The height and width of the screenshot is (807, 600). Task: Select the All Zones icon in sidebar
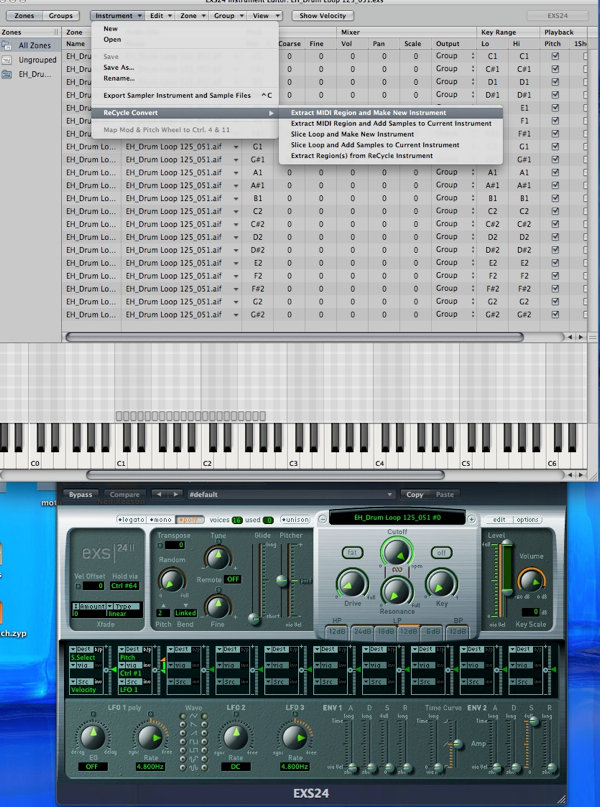(7, 45)
